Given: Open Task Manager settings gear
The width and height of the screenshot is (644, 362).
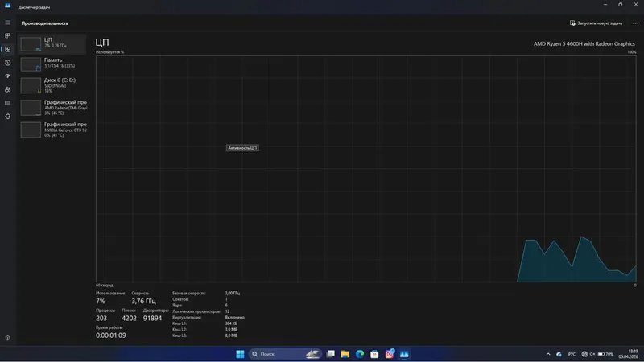Looking at the screenshot, I should [7, 338].
